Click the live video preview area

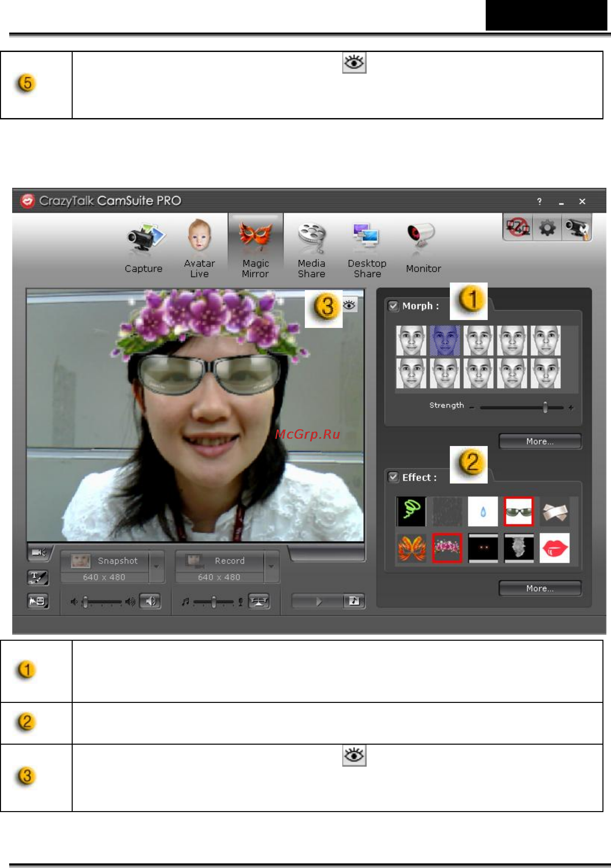[x=195, y=415]
